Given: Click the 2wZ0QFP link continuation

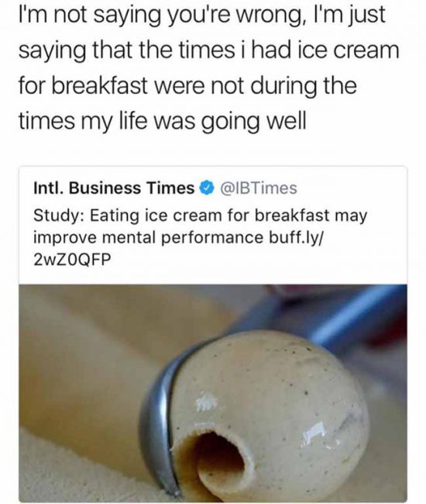Looking at the screenshot, I should (x=72, y=260).
